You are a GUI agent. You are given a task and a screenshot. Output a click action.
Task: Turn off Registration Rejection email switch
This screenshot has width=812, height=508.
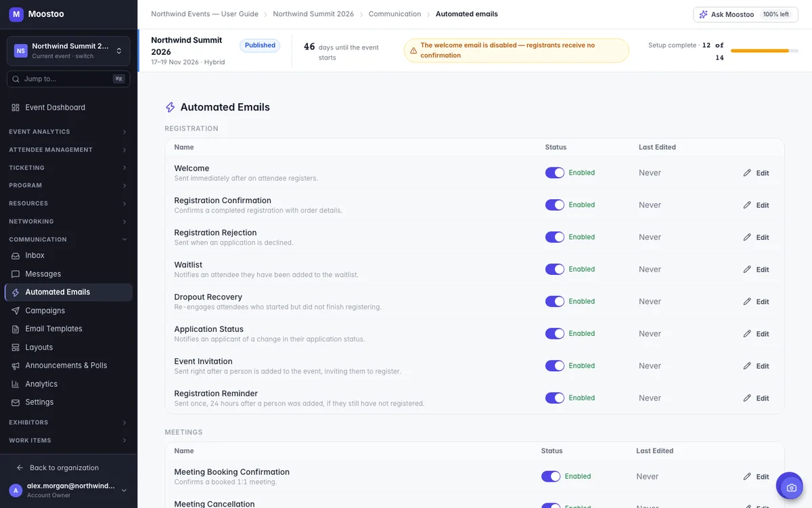point(555,237)
